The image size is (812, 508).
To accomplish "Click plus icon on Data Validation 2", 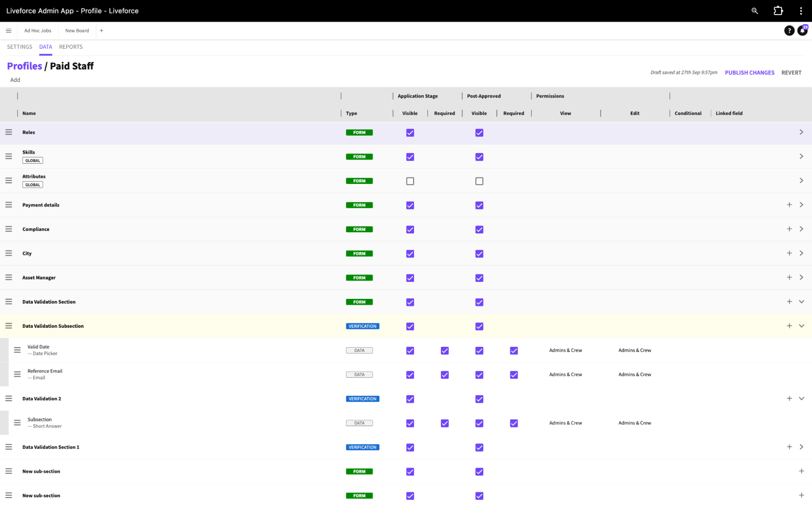I will (789, 399).
